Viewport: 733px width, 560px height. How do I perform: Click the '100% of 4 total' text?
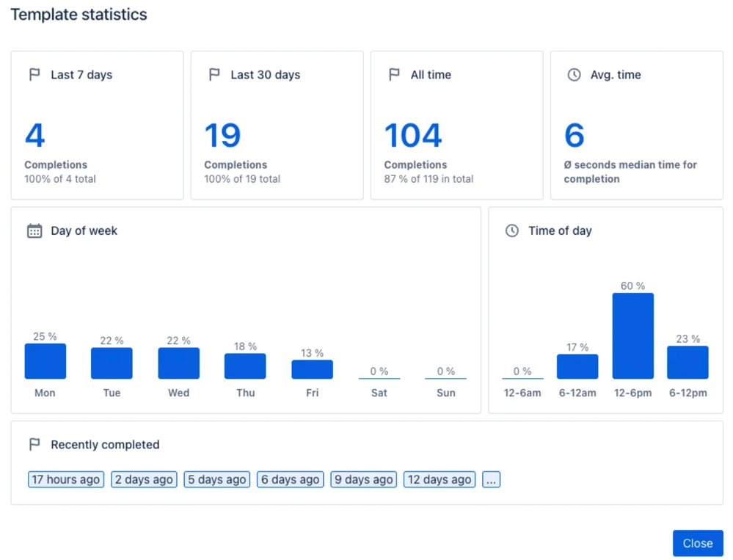point(60,179)
